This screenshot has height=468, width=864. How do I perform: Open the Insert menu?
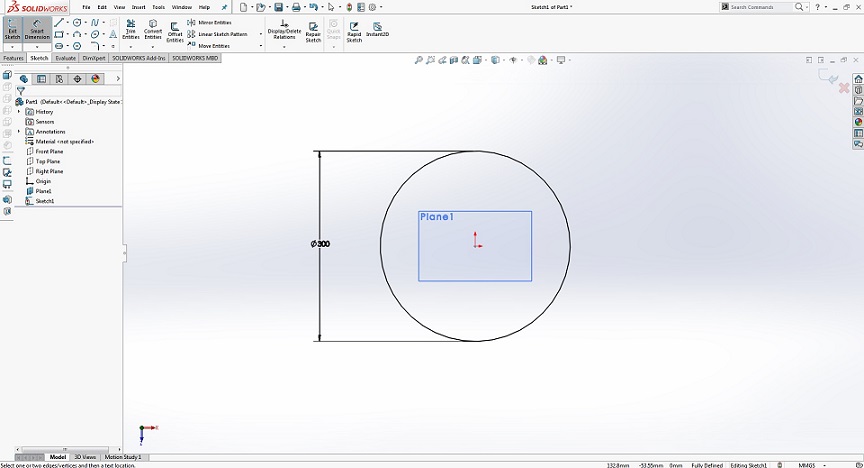tap(138, 7)
